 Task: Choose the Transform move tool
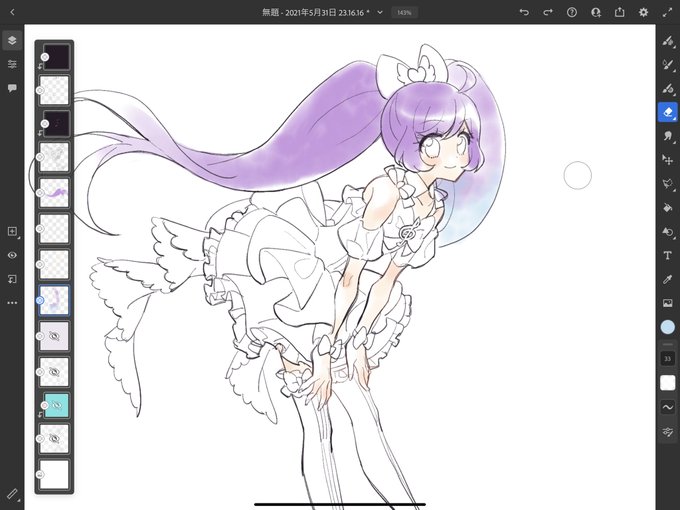[x=667, y=160]
